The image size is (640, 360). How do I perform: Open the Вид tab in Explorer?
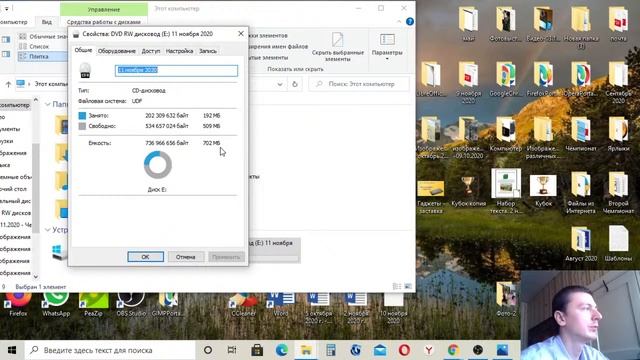pyautogui.click(x=47, y=22)
